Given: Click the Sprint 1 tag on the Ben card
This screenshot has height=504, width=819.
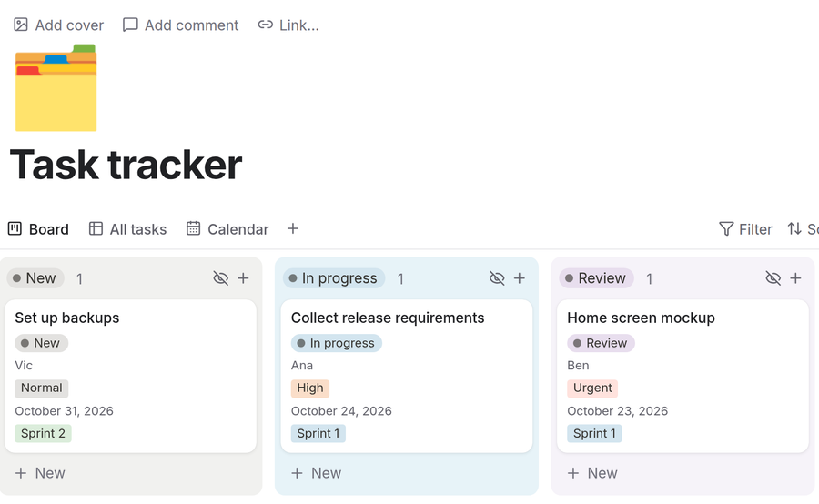Looking at the screenshot, I should (x=594, y=433).
